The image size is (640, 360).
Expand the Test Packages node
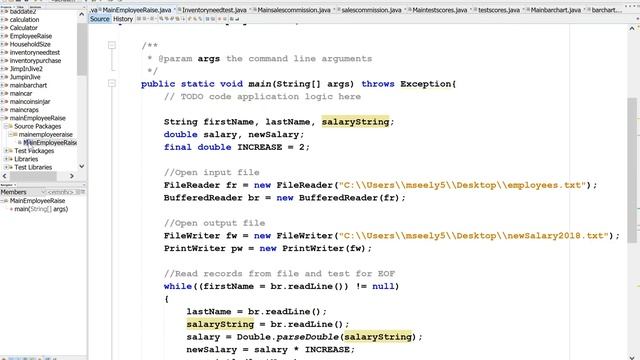(x=6, y=151)
